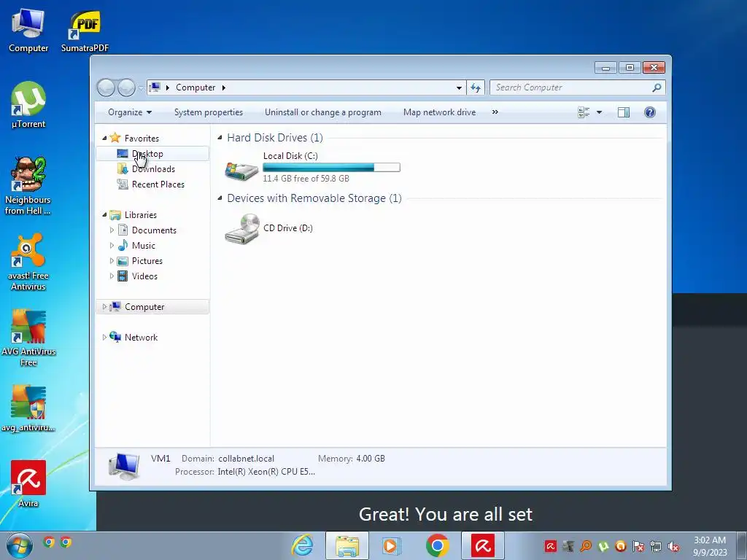Expand the Pictures library node
The image size is (747, 560).
[112, 261]
